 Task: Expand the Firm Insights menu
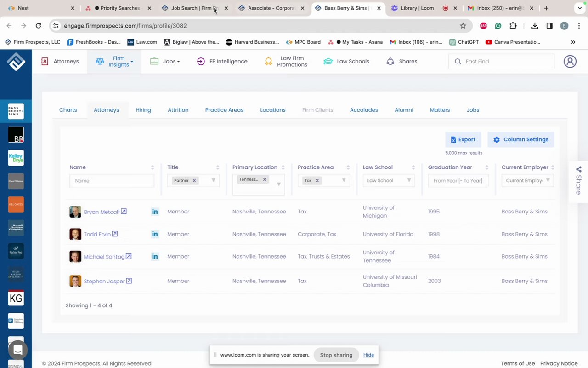coord(114,62)
